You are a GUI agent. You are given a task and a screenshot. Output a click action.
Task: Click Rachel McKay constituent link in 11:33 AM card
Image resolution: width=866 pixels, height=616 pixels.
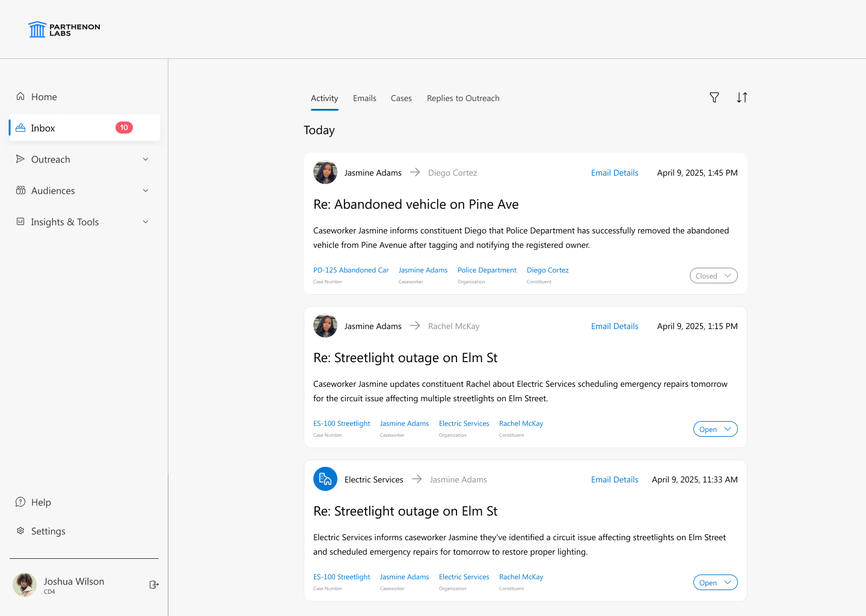521,577
